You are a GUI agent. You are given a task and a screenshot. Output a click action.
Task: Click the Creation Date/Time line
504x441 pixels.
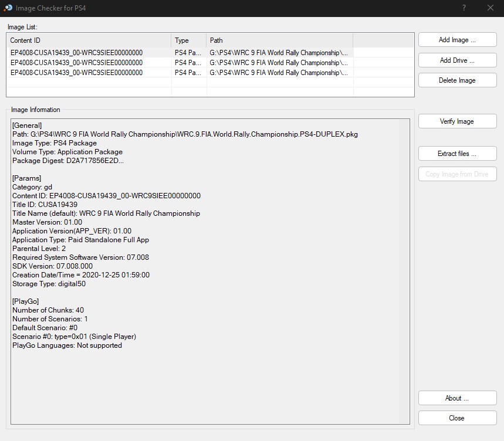[x=81, y=275]
